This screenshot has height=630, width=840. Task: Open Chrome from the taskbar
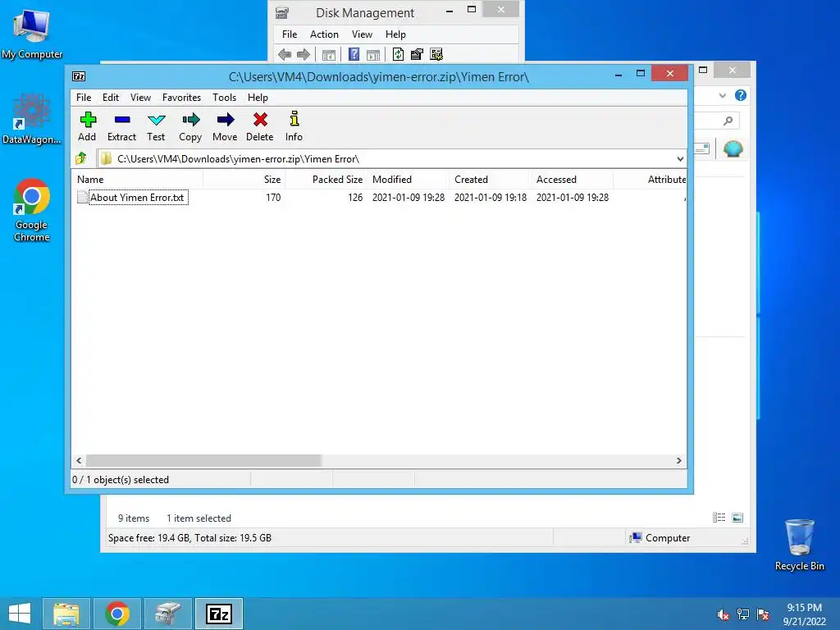pyautogui.click(x=117, y=614)
